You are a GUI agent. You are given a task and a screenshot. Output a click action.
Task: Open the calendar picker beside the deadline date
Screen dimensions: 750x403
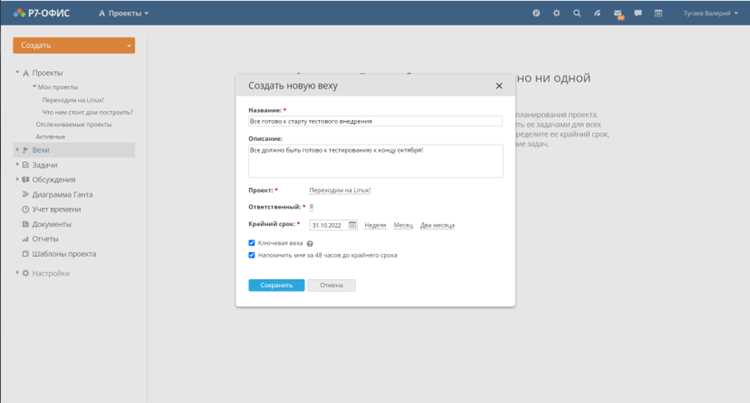(352, 225)
